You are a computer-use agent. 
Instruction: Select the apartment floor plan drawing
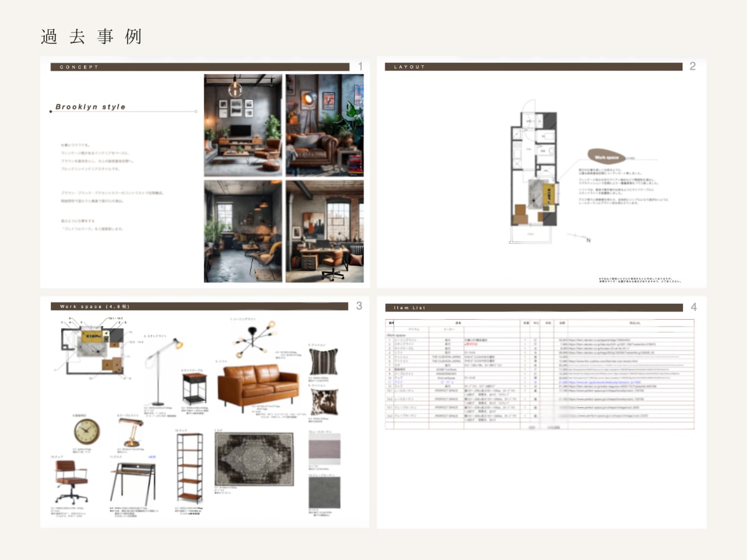[534, 173]
